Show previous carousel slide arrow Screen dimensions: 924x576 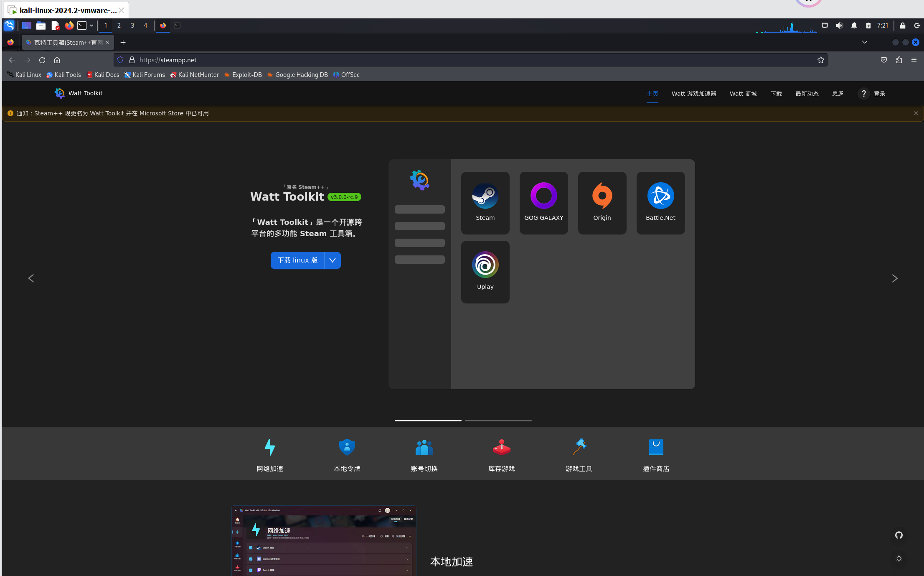31,278
